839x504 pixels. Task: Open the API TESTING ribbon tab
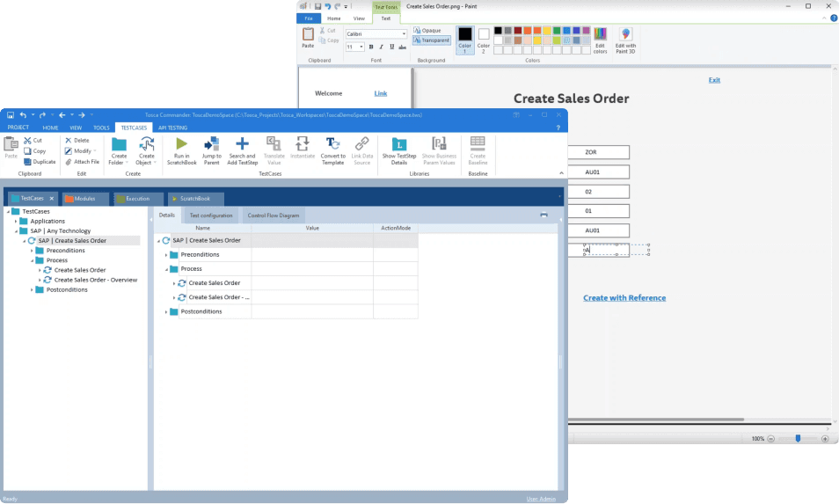coord(172,128)
